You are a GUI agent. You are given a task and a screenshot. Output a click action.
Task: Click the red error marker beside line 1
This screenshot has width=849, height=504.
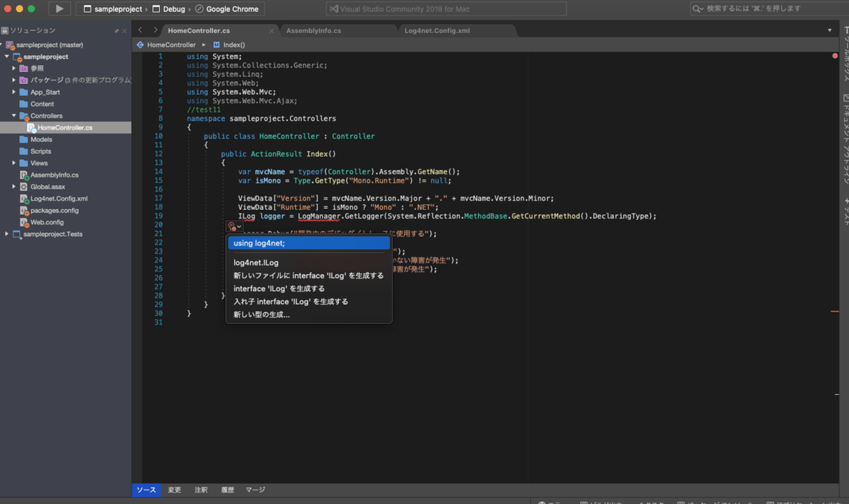point(836,54)
